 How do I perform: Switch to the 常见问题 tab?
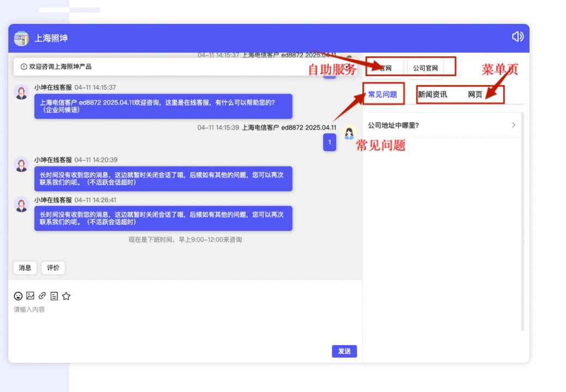(x=382, y=95)
